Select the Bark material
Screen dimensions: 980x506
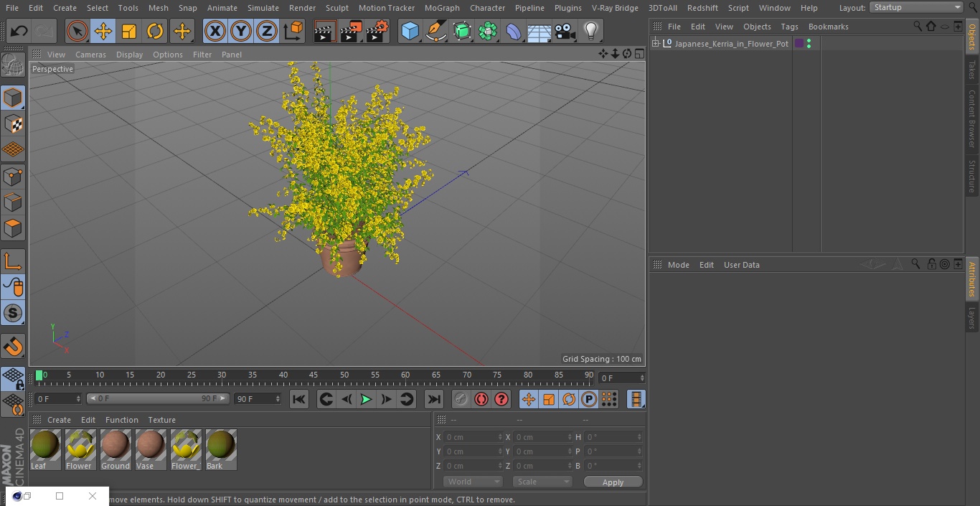coord(221,449)
